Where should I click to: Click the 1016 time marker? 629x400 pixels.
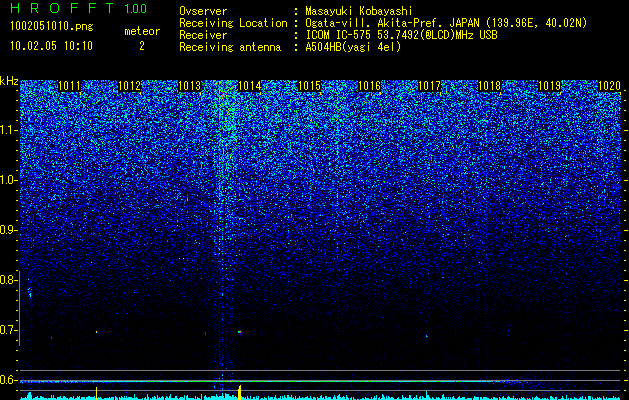point(369,86)
